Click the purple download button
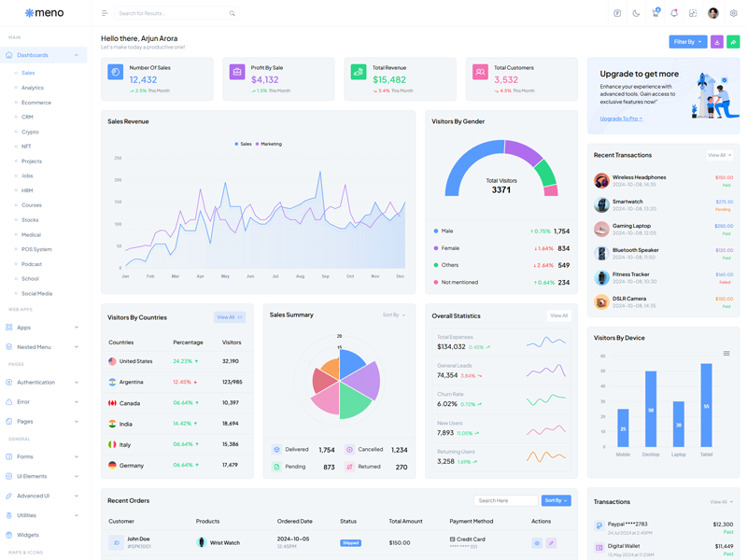 coord(717,42)
